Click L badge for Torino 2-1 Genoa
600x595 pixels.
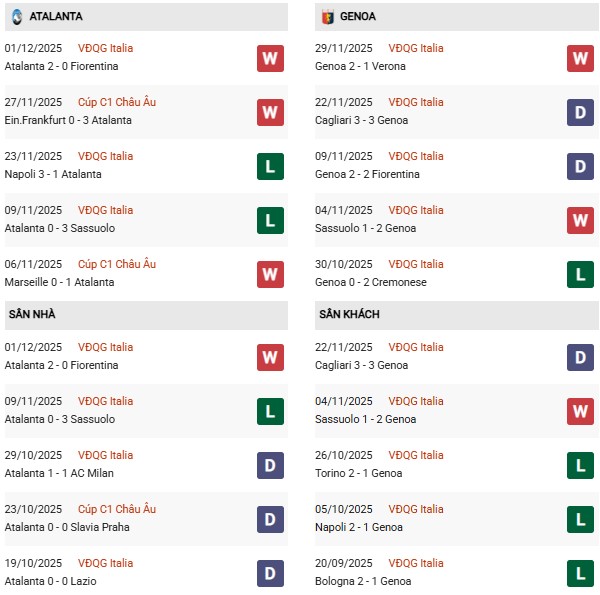tap(580, 465)
